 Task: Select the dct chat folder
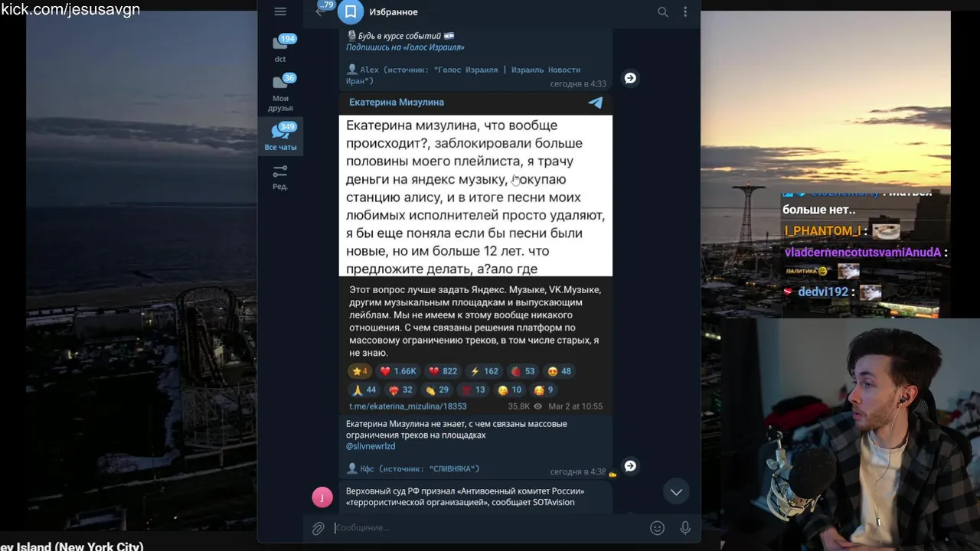(x=280, y=48)
